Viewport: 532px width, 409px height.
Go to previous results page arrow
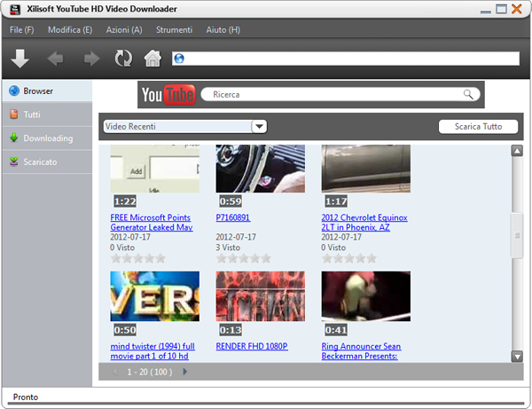[x=115, y=372]
